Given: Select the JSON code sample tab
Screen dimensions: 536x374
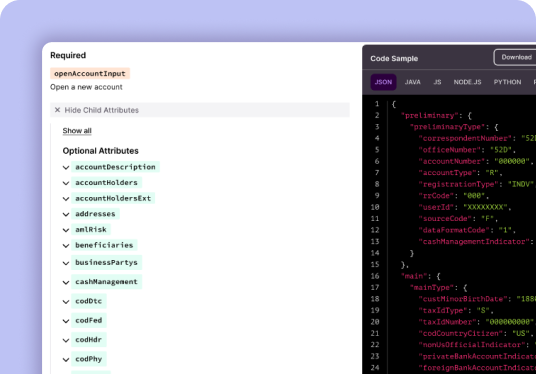Looking at the screenshot, I should pyautogui.click(x=383, y=82).
